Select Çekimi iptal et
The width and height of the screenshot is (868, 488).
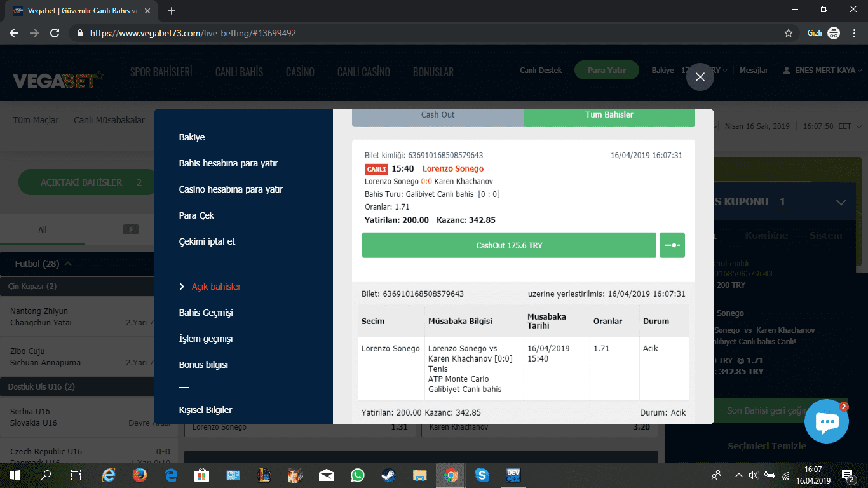[x=207, y=241]
